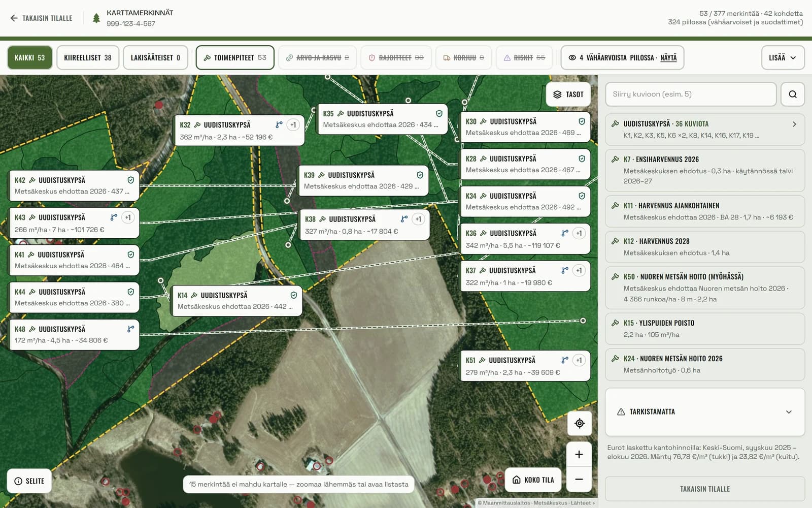Open the K12 Harvennus 2028 item
Viewport: 812px width, 508px height.
(x=705, y=247)
